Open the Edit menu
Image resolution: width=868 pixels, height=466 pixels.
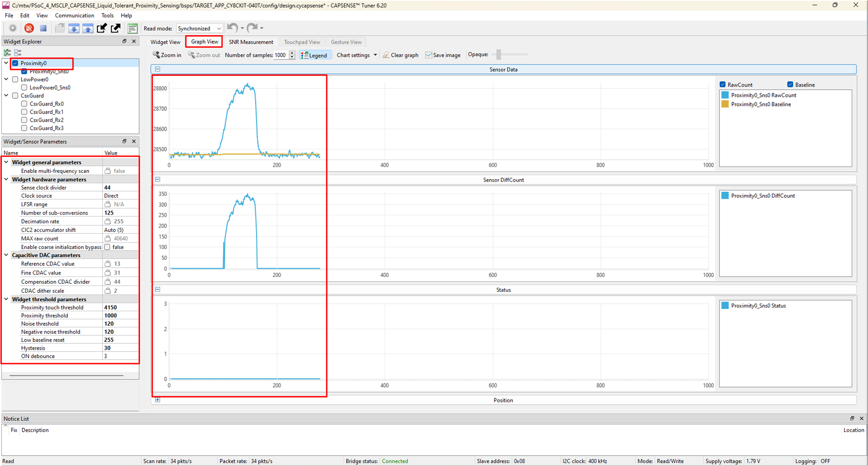(x=25, y=15)
